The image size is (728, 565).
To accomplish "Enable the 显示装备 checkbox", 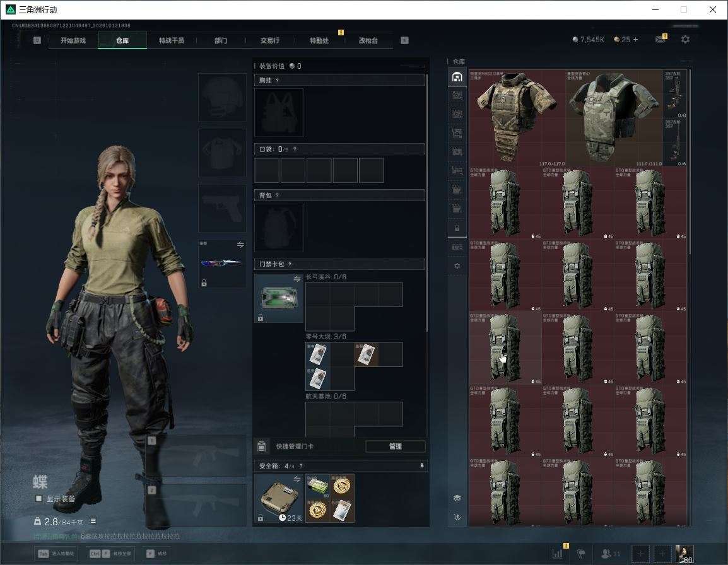I will (38, 499).
